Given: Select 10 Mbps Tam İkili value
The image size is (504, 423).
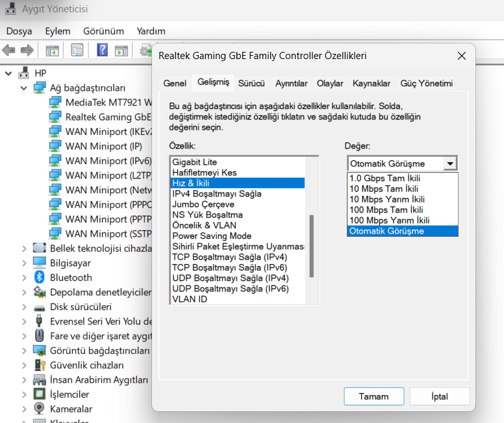Looking at the screenshot, I should (403, 189).
